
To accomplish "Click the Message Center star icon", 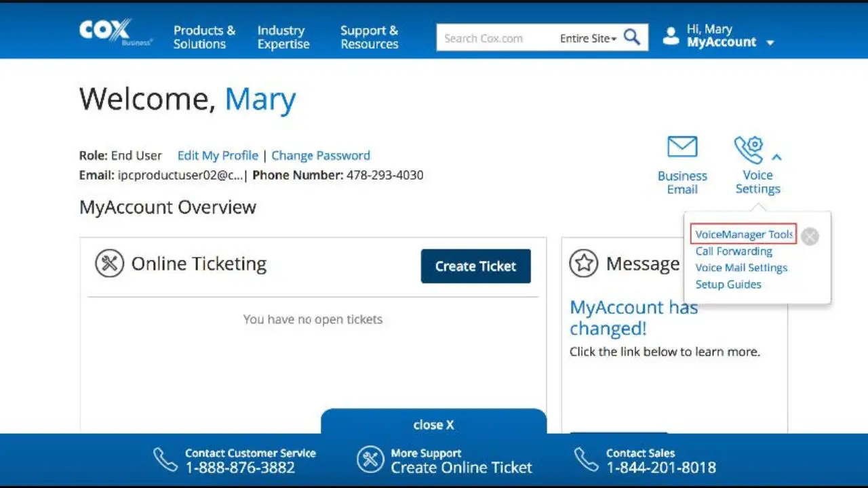I will click(x=584, y=263).
